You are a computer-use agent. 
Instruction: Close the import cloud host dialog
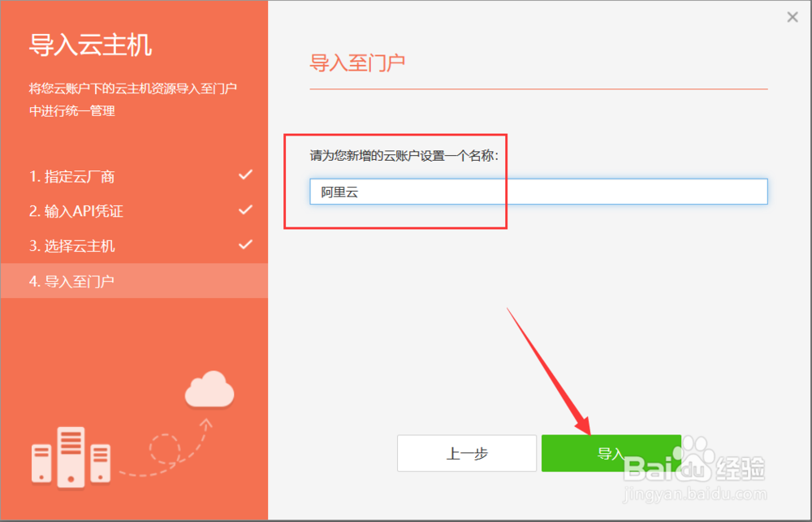pos(793,16)
